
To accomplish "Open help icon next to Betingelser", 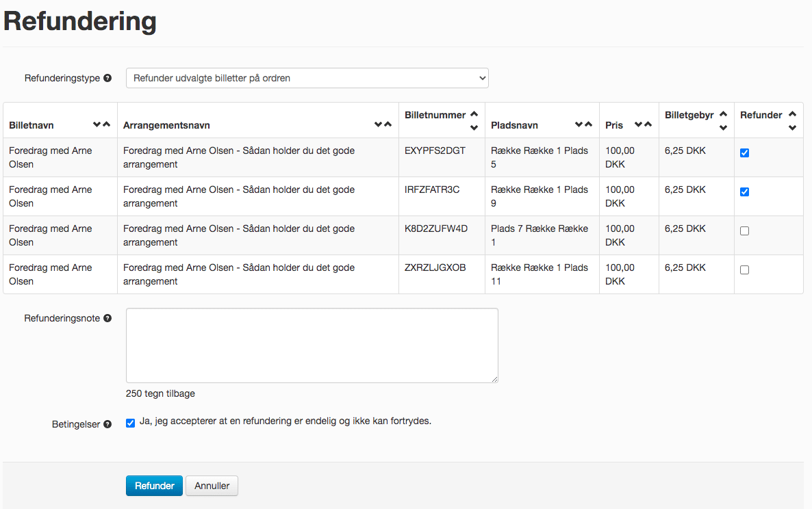I will coord(107,424).
